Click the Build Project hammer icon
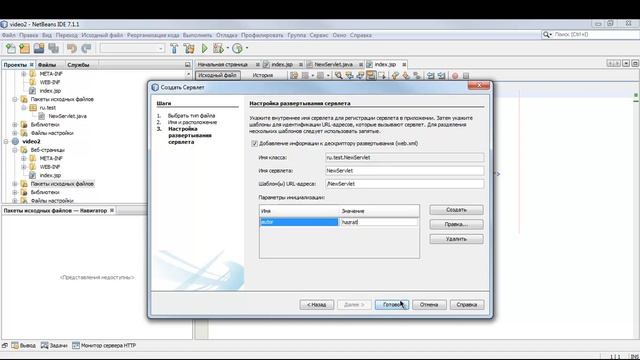The width and height of the screenshot is (640, 360). 174,49
